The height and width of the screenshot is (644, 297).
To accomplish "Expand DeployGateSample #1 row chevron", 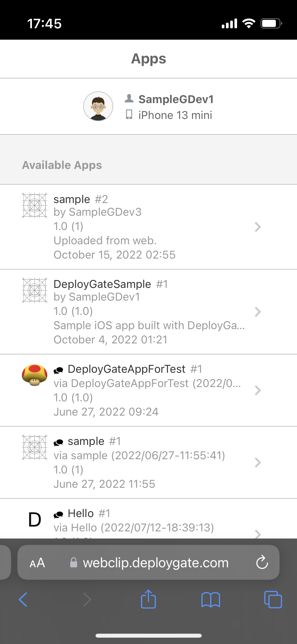I will point(258,312).
